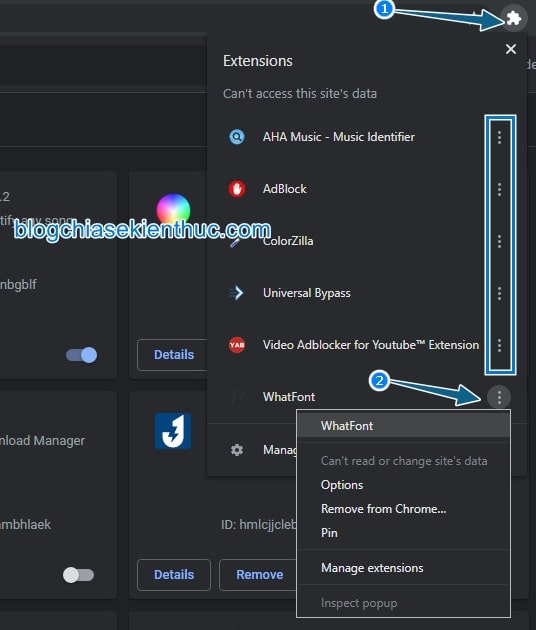Click the Extensions panel heading
536x630 pixels.
tap(258, 61)
